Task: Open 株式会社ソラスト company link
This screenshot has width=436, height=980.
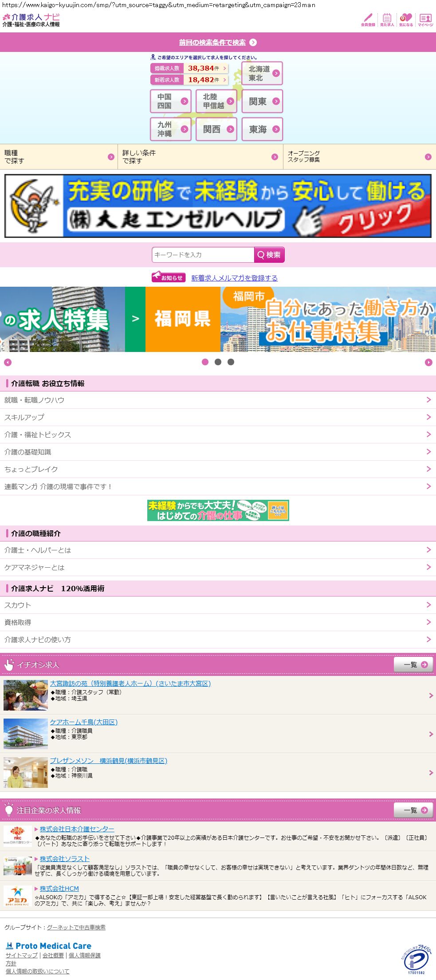Action: (x=65, y=859)
